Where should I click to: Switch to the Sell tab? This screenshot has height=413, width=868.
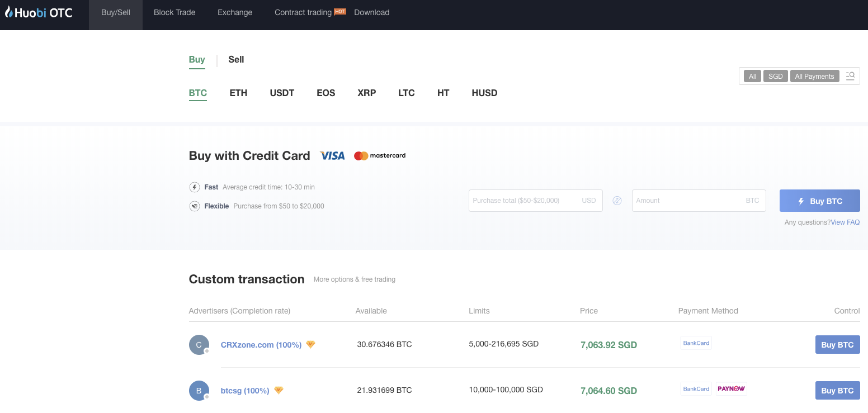[x=236, y=60]
